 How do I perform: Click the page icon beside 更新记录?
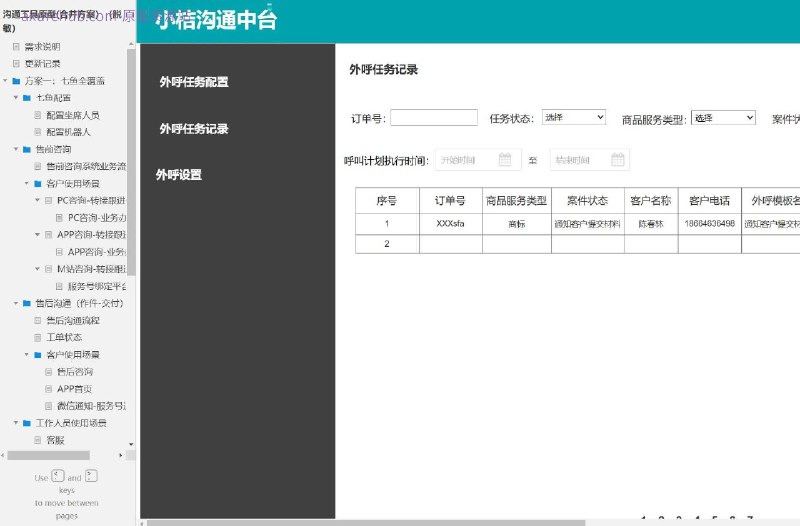point(16,64)
